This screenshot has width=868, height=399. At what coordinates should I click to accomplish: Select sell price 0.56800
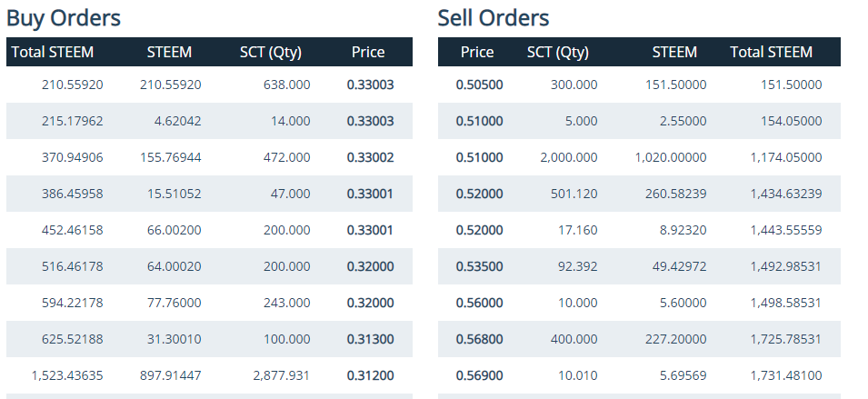click(479, 339)
